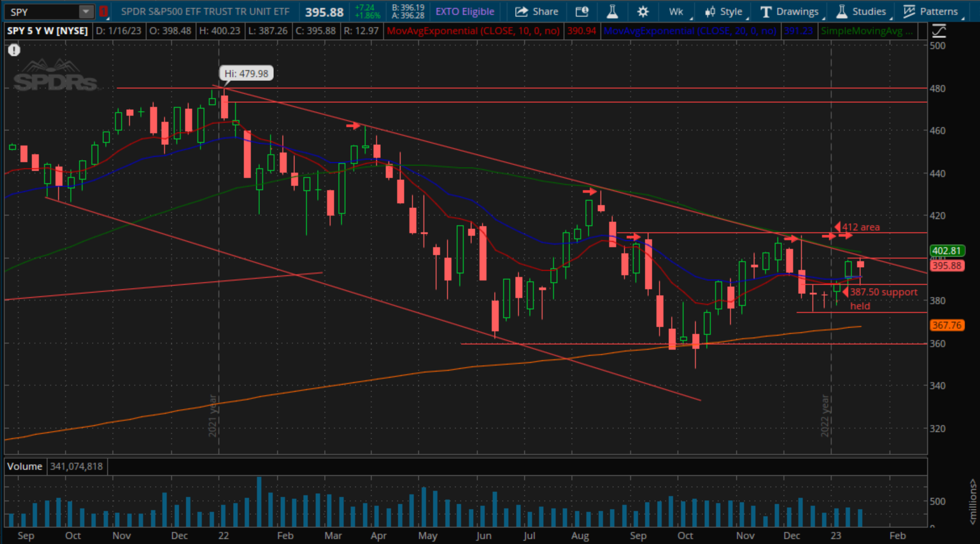This screenshot has width=980, height=544.
Task: Click the Bid 396.19 quote
Action: click(x=408, y=8)
